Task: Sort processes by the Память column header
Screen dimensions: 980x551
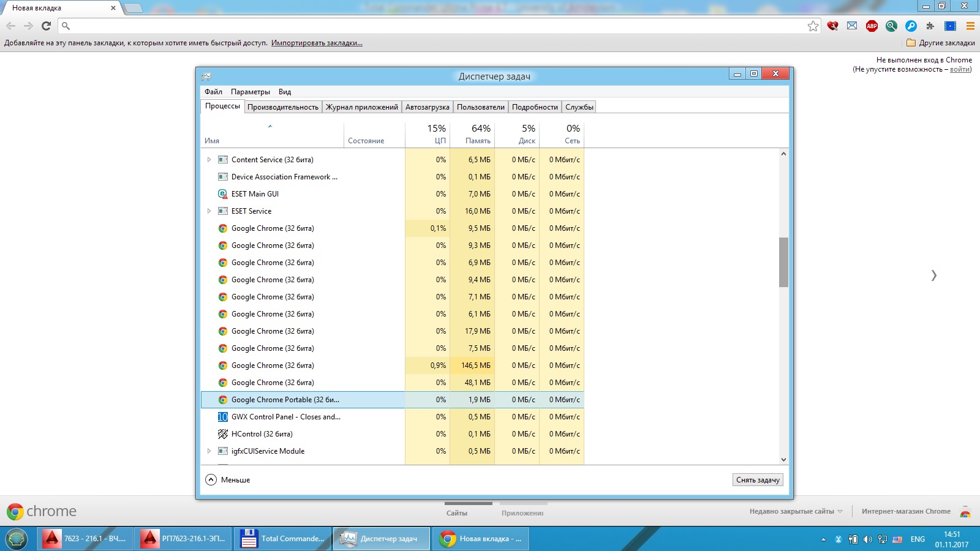Action: click(x=472, y=135)
